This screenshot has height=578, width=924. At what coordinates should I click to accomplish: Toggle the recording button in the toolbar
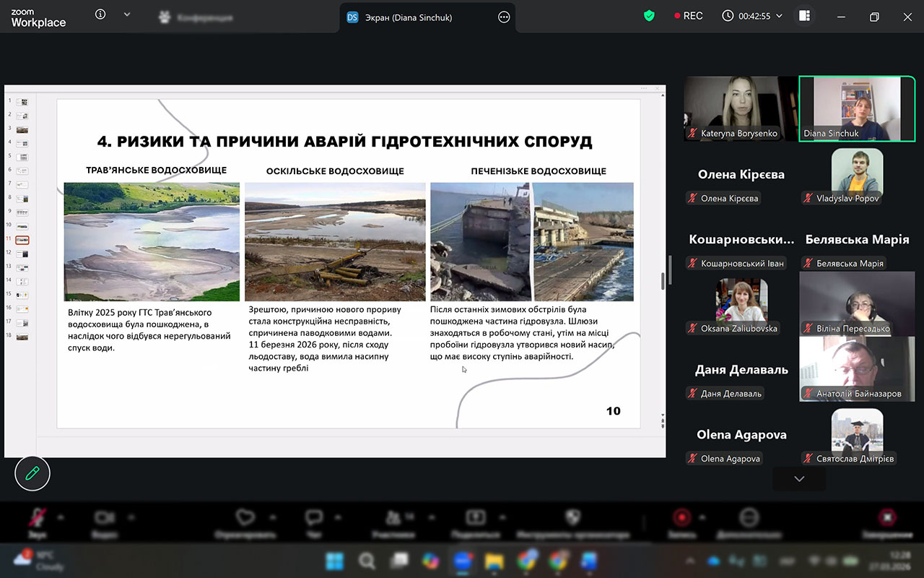click(x=681, y=517)
